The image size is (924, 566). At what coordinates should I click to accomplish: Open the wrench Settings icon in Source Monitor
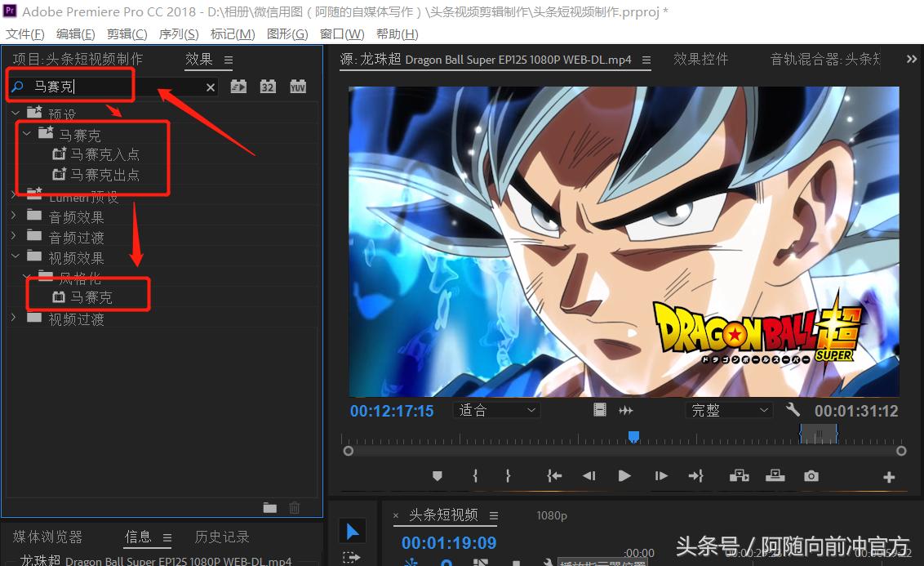793,410
